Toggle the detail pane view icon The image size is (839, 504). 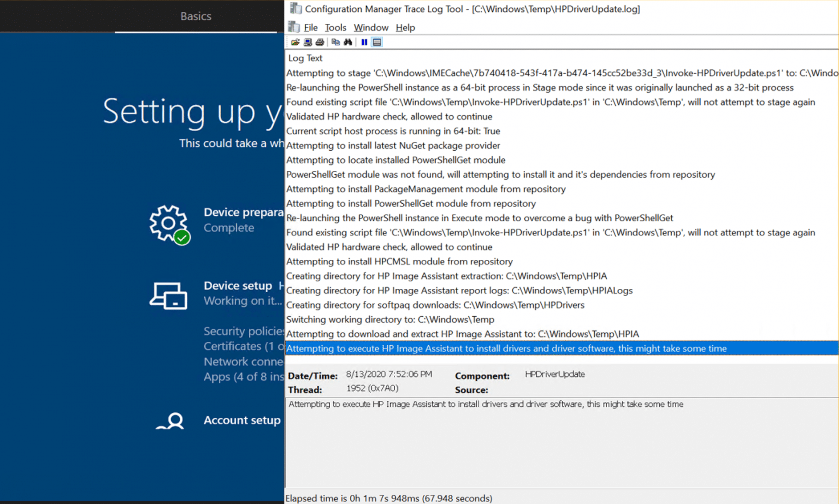[x=377, y=41]
